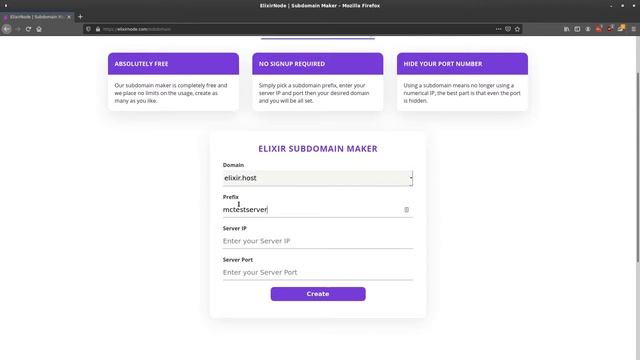The image size is (640, 360).
Task: Click the reader-style icon left of red extension
Action: pos(588,29)
